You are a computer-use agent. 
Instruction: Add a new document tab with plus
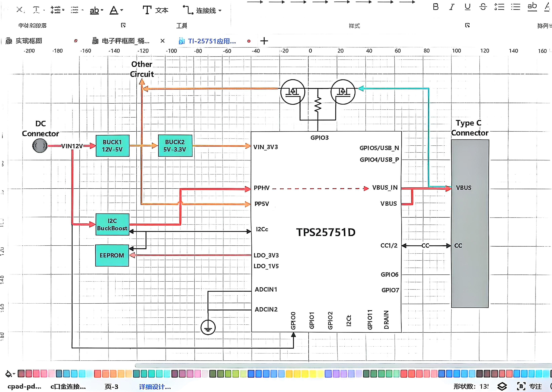pos(264,41)
